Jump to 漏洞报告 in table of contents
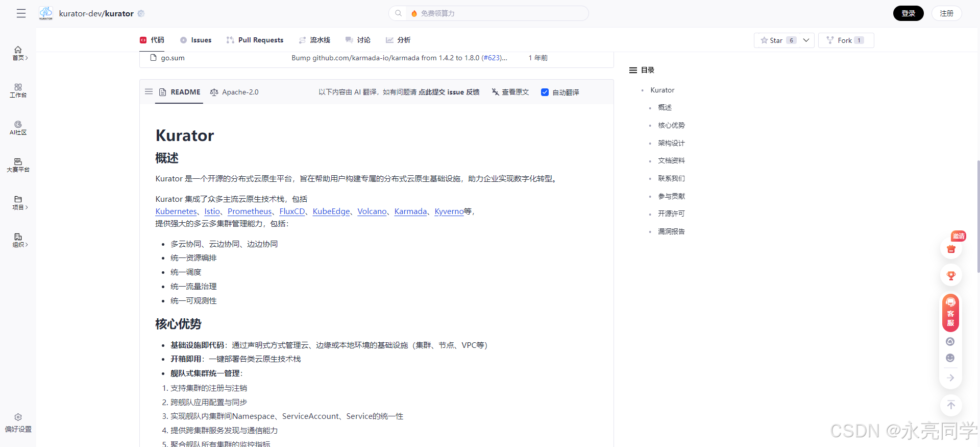 [671, 231]
